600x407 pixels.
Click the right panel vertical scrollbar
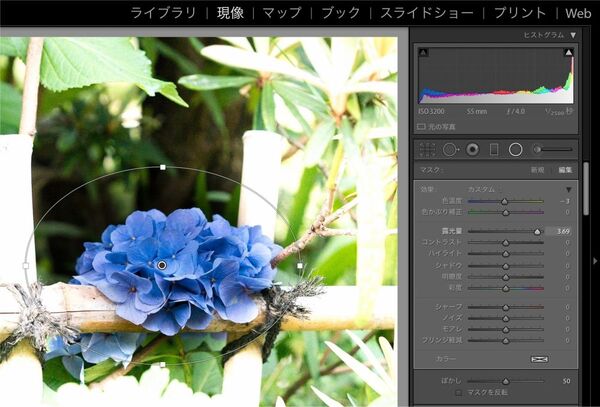[x=586, y=189]
